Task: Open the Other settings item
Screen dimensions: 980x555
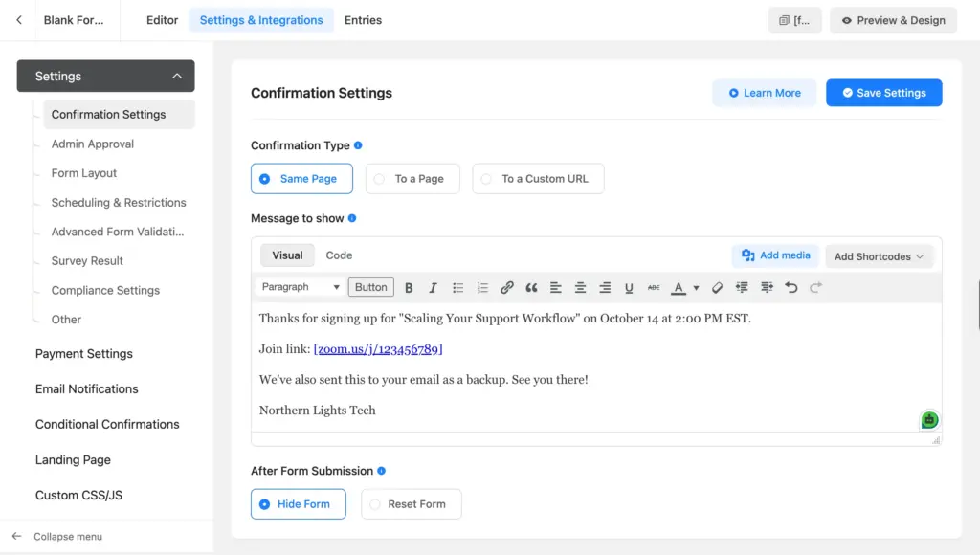Action: point(66,320)
